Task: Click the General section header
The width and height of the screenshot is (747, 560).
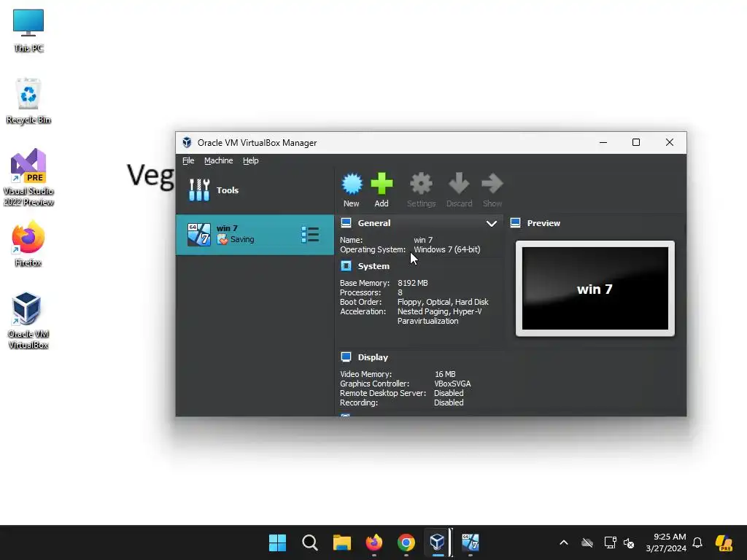Action: (x=374, y=223)
